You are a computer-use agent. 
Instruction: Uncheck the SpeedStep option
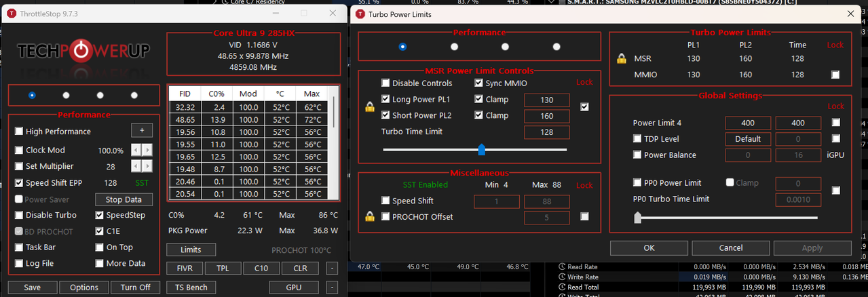100,215
